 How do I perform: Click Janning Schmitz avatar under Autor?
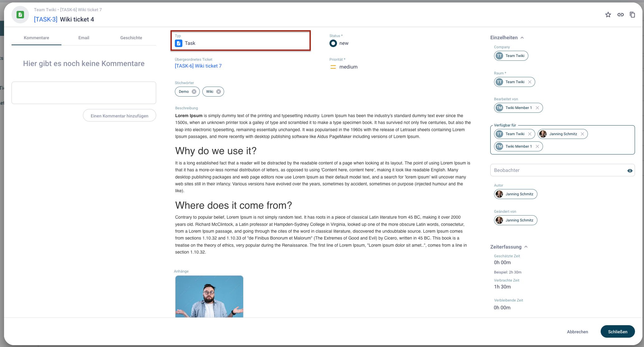499,194
